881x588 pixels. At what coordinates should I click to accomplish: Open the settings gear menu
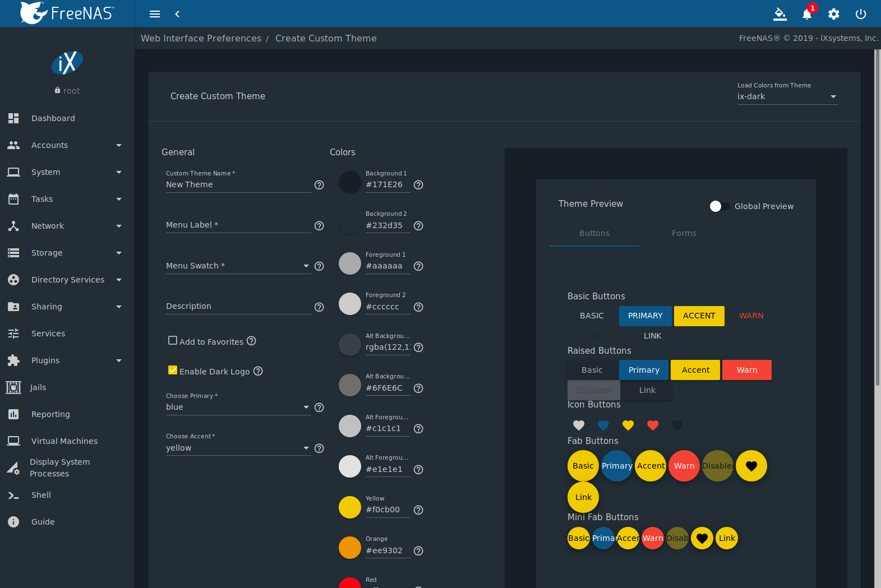(834, 14)
